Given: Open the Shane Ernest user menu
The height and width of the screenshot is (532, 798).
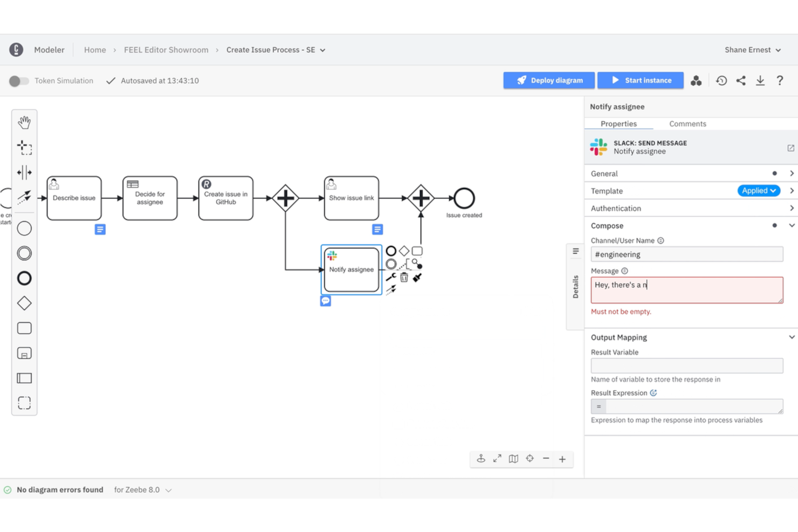Looking at the screenshot, I should (x=753, y=50).
